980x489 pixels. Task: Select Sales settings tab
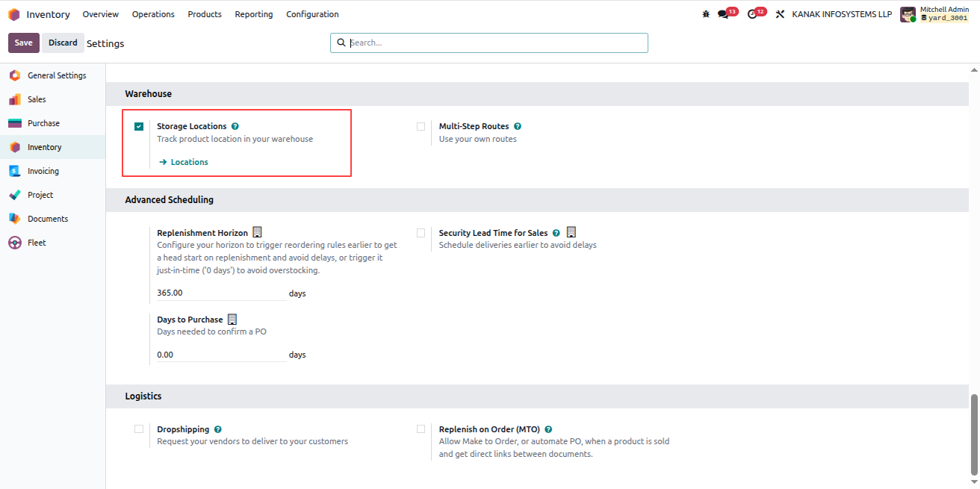(x=52, y=99)
